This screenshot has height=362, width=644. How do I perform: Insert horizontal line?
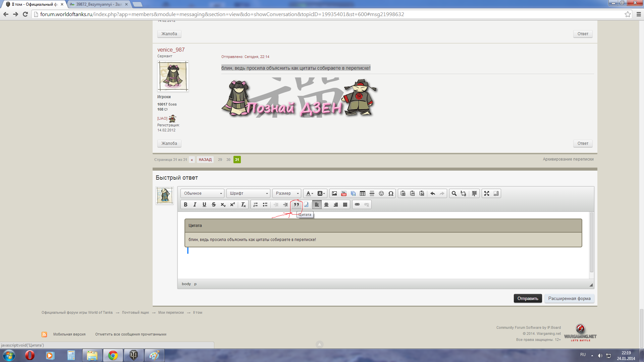pos(372,193)
